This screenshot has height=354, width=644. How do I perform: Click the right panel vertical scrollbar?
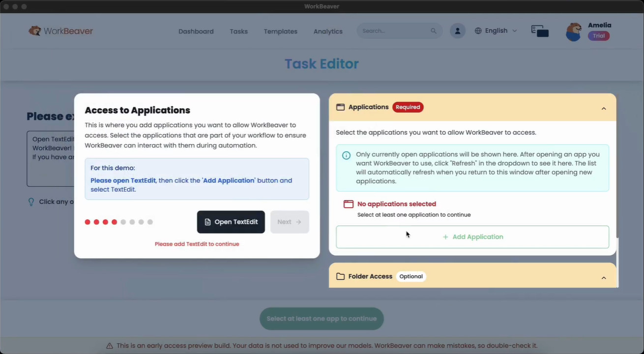coord(617,263)
